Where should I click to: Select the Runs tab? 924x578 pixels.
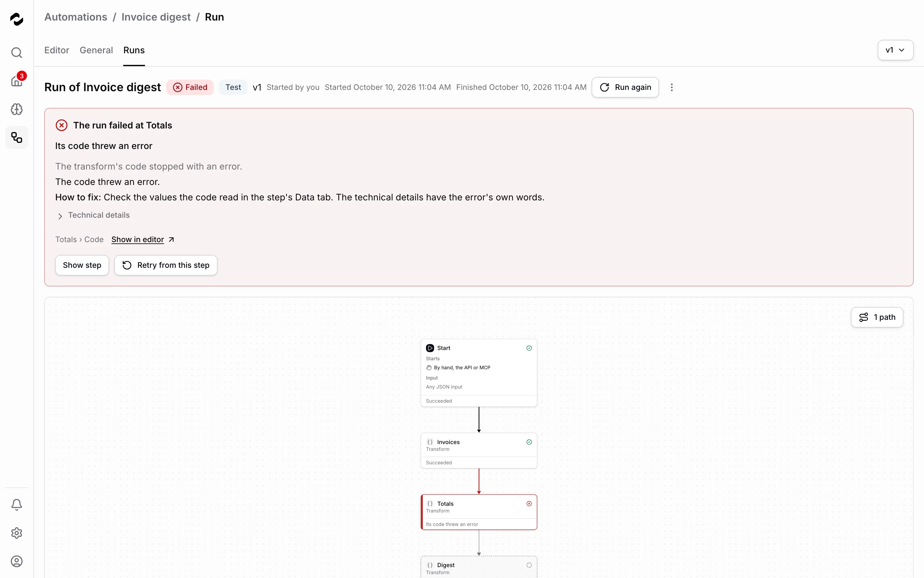tap(134, 50)
